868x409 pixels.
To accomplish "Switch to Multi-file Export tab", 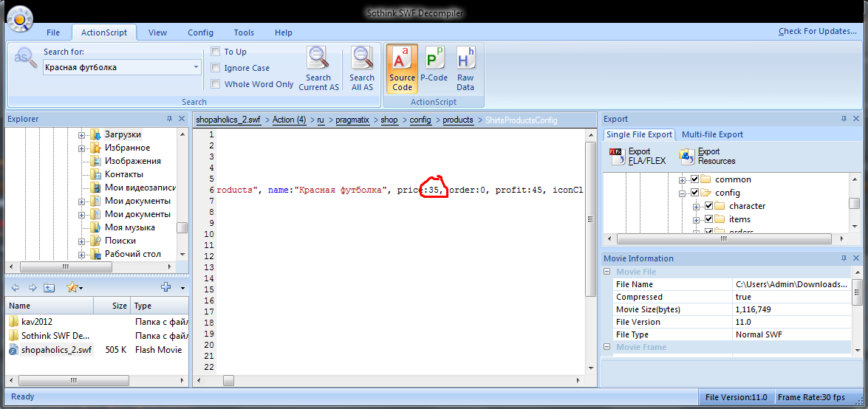I will coord(712,134).
